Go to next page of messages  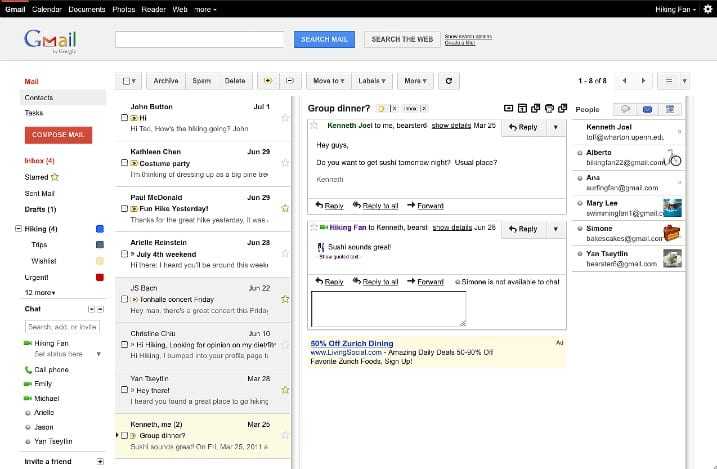pos(643,81)
